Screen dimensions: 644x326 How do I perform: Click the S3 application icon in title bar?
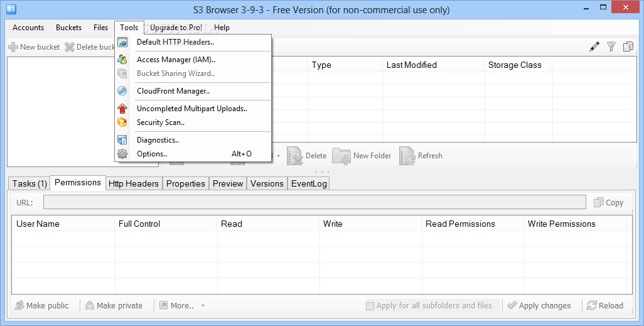(11, 9)
